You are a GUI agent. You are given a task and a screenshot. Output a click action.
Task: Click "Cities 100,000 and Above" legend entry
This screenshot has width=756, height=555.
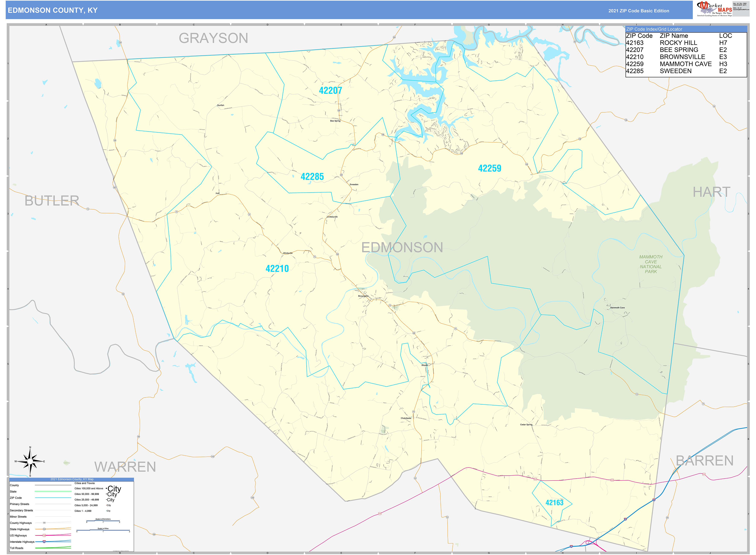[89, 488]
